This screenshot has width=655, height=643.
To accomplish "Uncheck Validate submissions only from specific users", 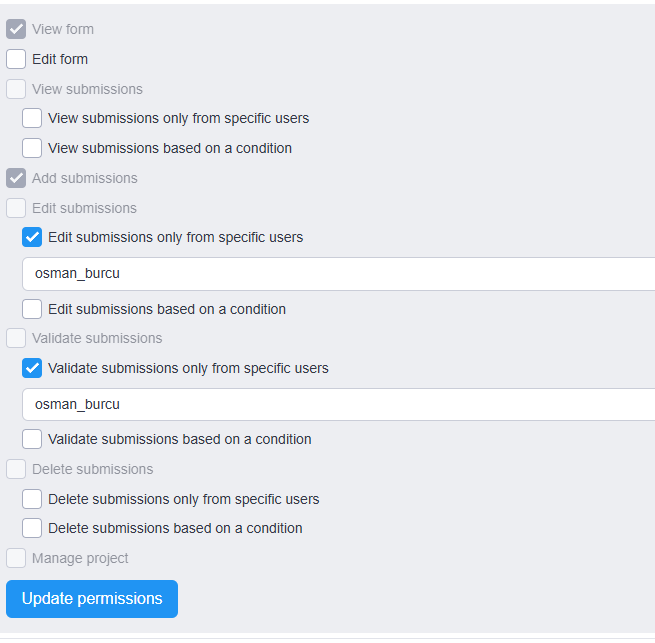I will tap(32, 368).
